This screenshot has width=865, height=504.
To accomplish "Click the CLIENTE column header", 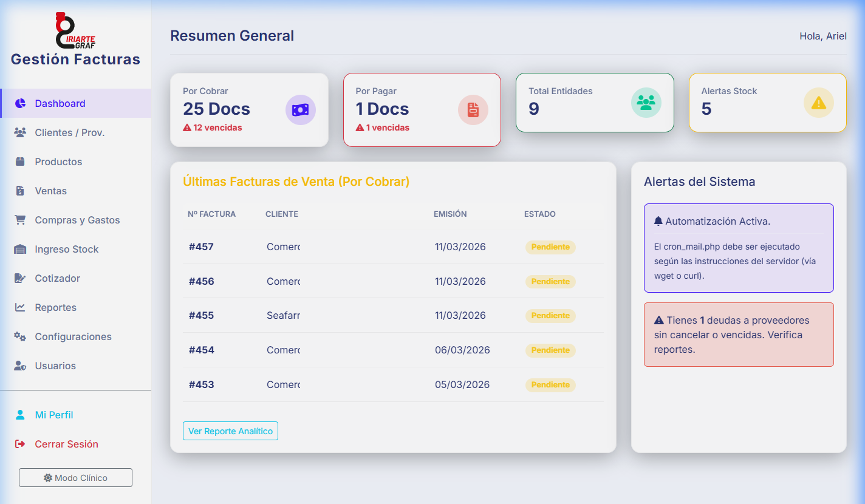I will 282,214.
